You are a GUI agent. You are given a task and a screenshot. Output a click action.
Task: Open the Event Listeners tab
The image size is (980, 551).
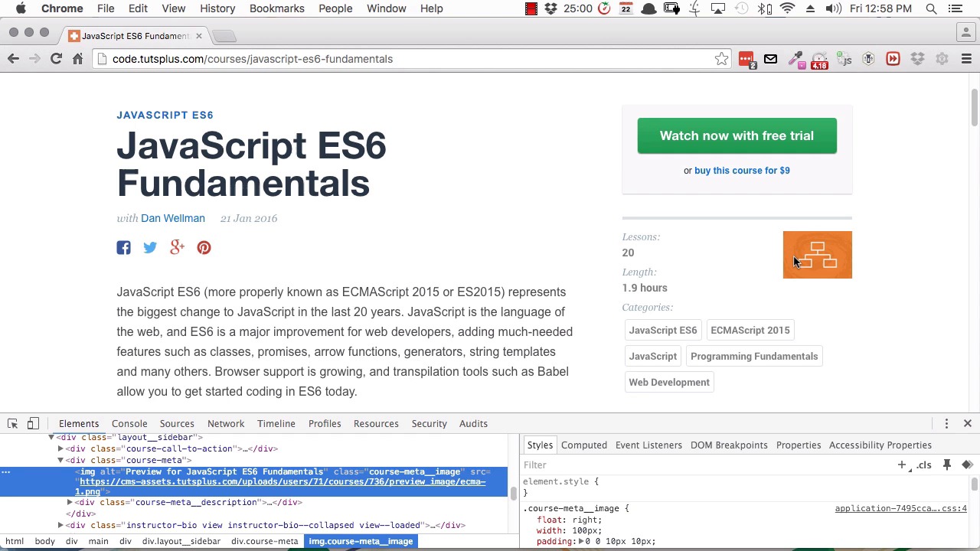pos(648,445)
